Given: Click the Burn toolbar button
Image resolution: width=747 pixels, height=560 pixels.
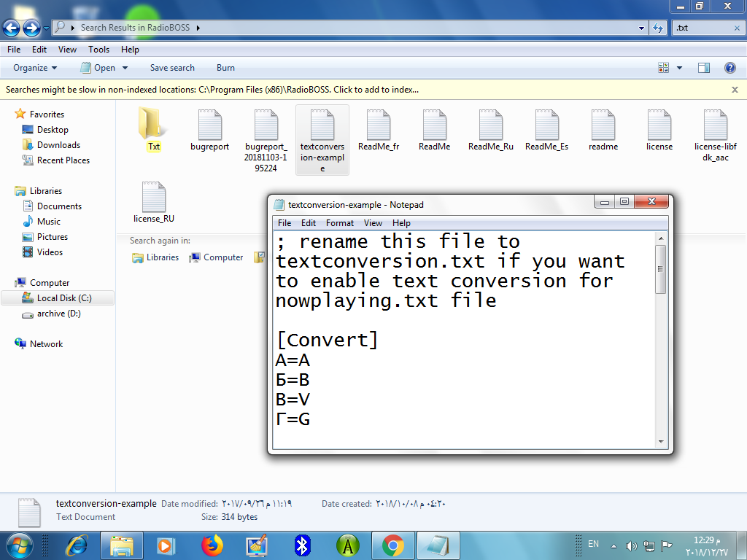Looking at the screenshot, I should click(x=225, y=68).
